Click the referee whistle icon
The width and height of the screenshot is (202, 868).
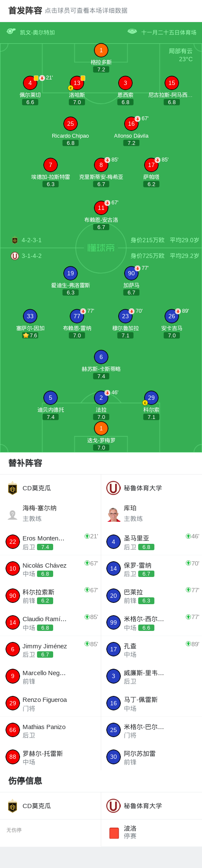11,31
